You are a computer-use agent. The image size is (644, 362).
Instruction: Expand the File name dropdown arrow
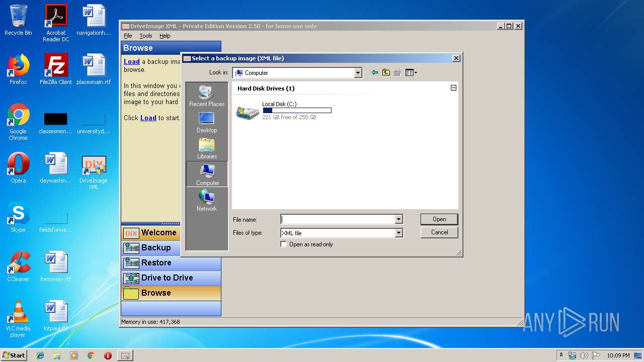[398, 219]
